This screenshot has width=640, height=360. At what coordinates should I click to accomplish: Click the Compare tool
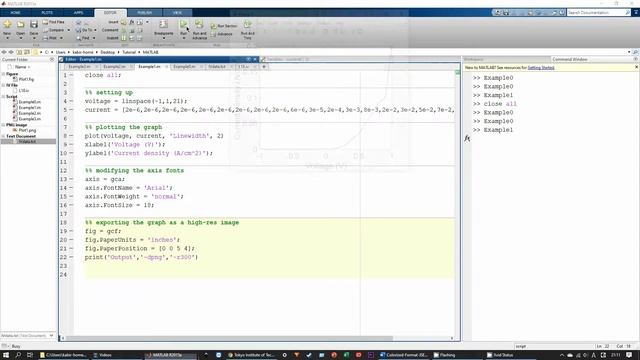pos(53,30)
